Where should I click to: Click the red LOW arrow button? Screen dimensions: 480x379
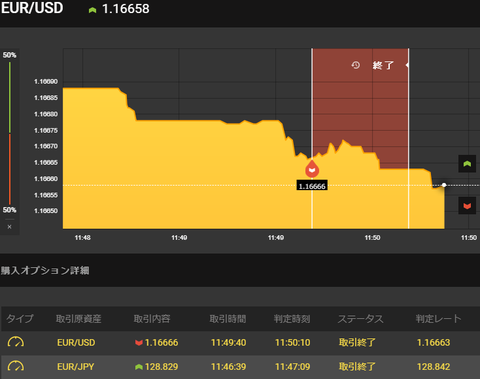click(467, 206)
